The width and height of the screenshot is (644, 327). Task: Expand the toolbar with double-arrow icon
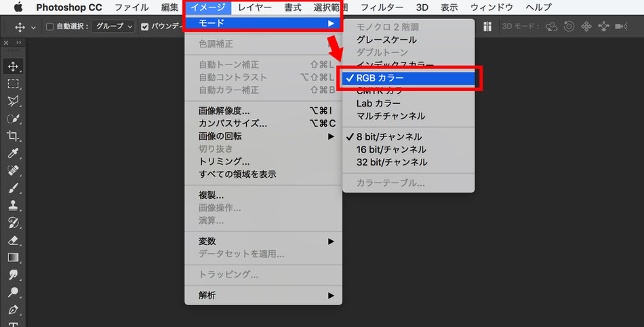[18, 43]
